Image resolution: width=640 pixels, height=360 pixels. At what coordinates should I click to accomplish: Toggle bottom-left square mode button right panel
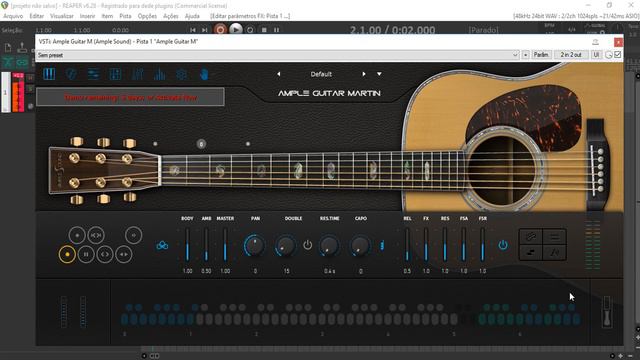(531, 253)
